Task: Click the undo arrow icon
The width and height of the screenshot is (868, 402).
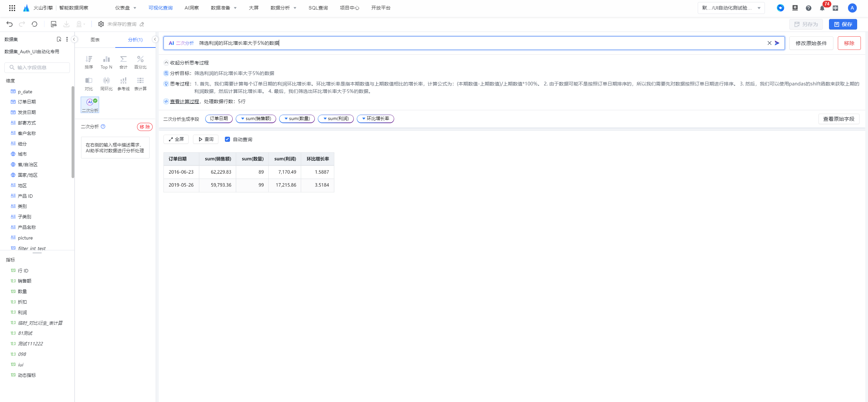Action: pyautogui.click(x=9, y=24)
